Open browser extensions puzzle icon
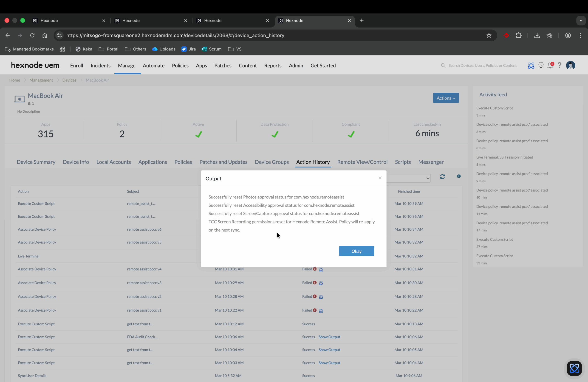 click(x=519, y=35)
